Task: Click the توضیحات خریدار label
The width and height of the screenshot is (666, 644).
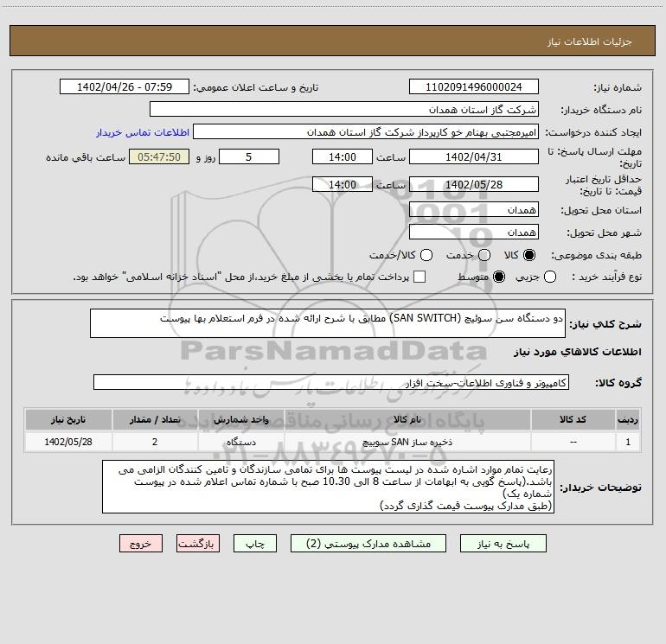Action: pos(600,488)
